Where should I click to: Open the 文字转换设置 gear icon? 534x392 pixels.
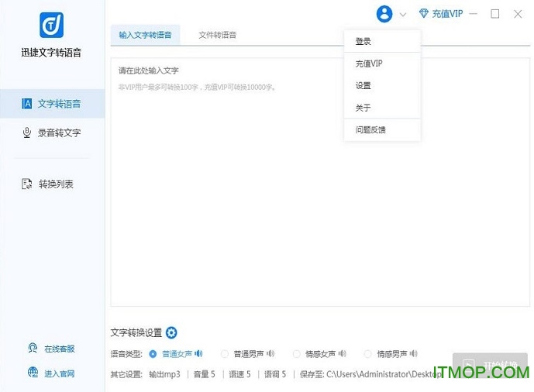click(171, 332)
